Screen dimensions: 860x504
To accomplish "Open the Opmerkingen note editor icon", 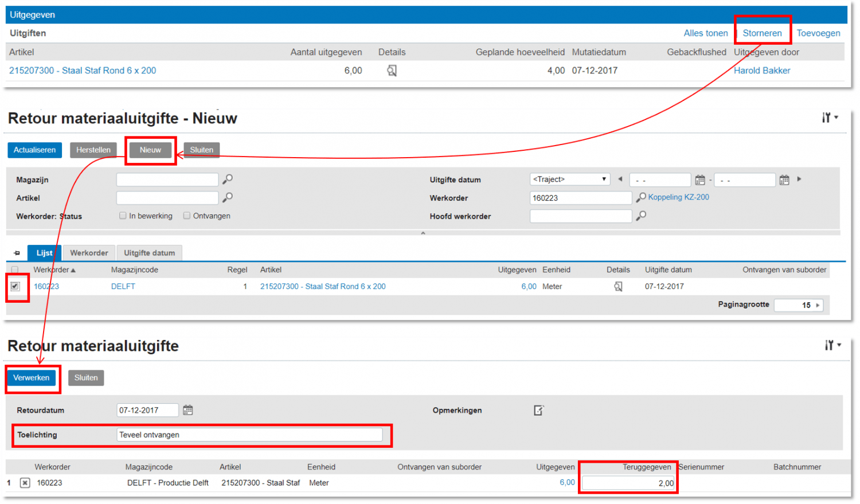I will [538, 410].
